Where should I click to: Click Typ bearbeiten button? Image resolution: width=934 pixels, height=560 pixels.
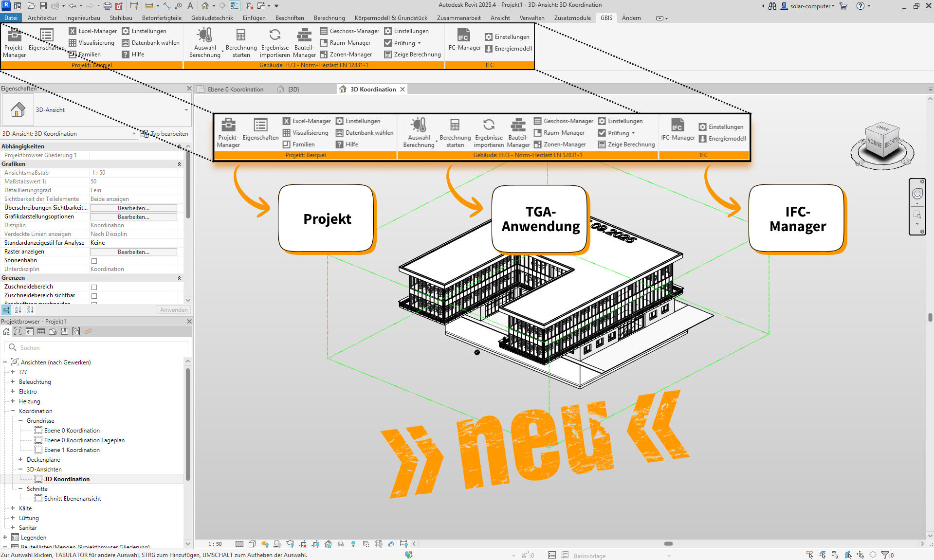point(165,134)
